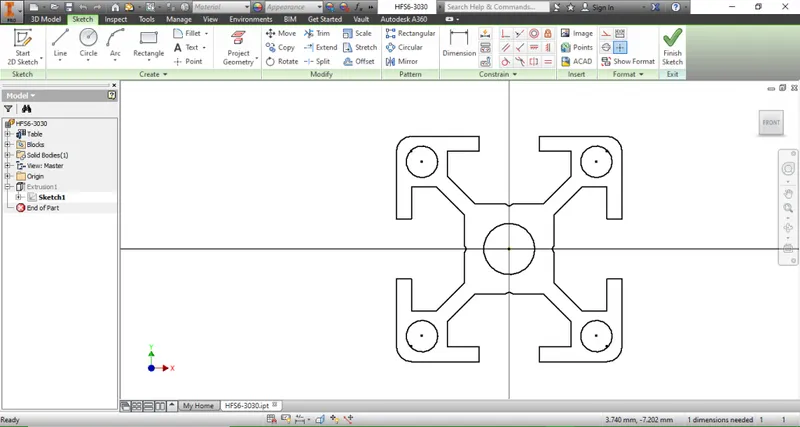This screenshot has width=800, height=427.
Task: Toggle the Driven Dimension format button
Action: 620,34
